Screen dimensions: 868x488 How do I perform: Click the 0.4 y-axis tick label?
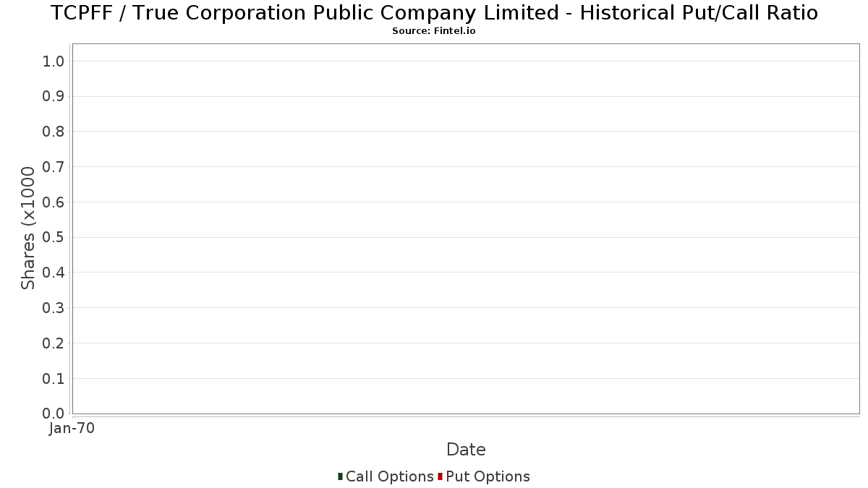[54, 273]
